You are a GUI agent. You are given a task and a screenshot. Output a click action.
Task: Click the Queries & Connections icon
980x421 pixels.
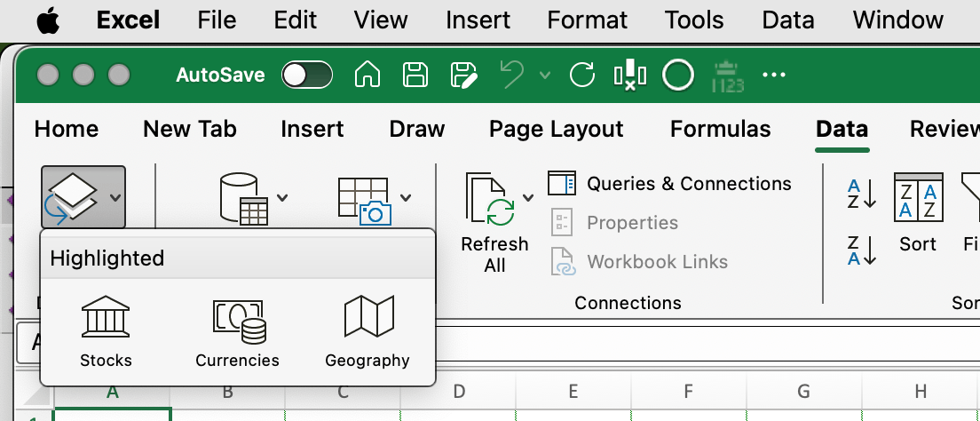pos(562,183)
